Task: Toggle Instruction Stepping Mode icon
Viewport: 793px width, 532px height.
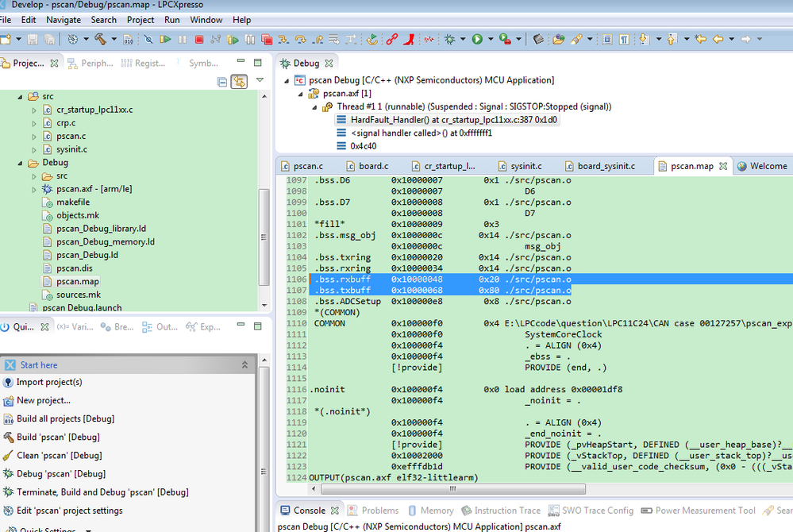Action: point(351,39)
